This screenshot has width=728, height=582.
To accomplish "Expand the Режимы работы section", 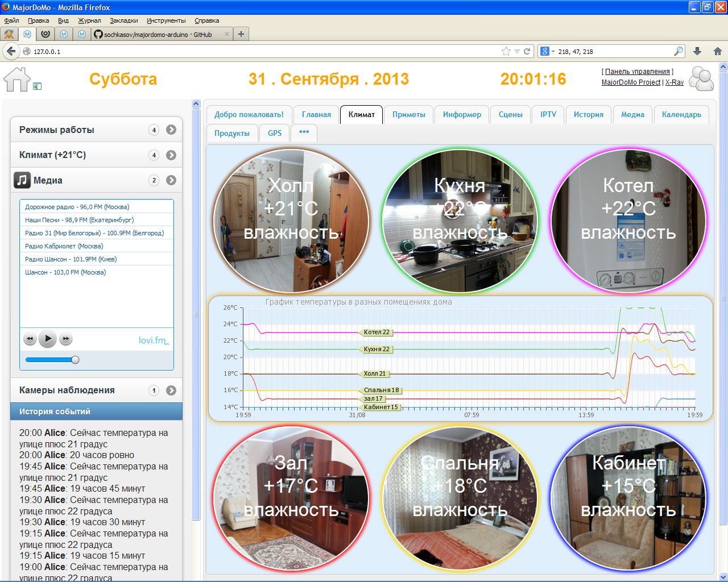I will click(x=171, y=130).
